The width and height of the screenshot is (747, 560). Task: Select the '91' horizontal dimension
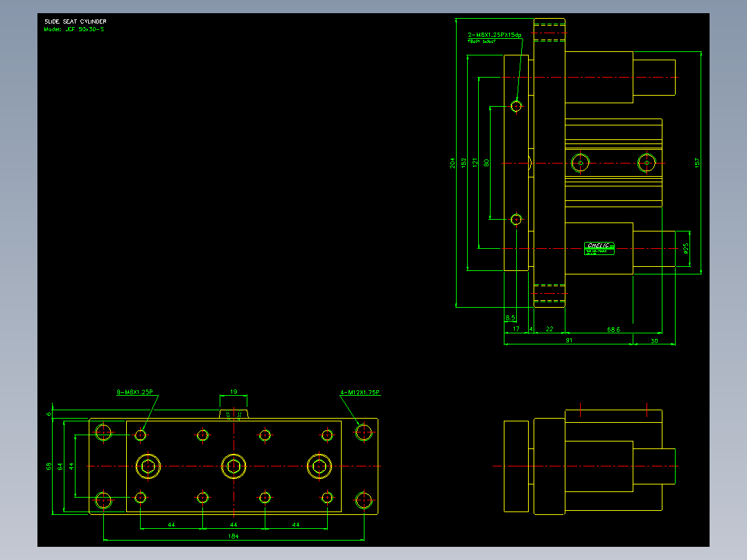click(569, 340)
